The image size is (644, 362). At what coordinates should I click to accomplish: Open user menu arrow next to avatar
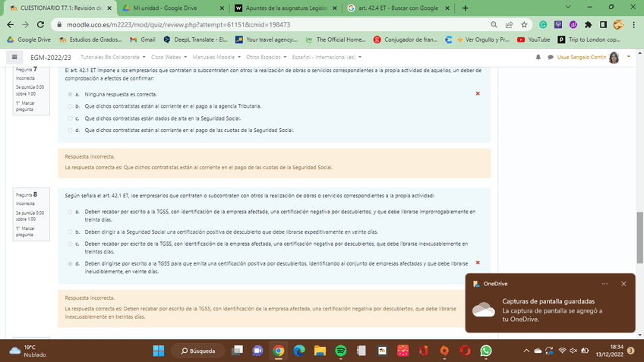pos(628,57)
